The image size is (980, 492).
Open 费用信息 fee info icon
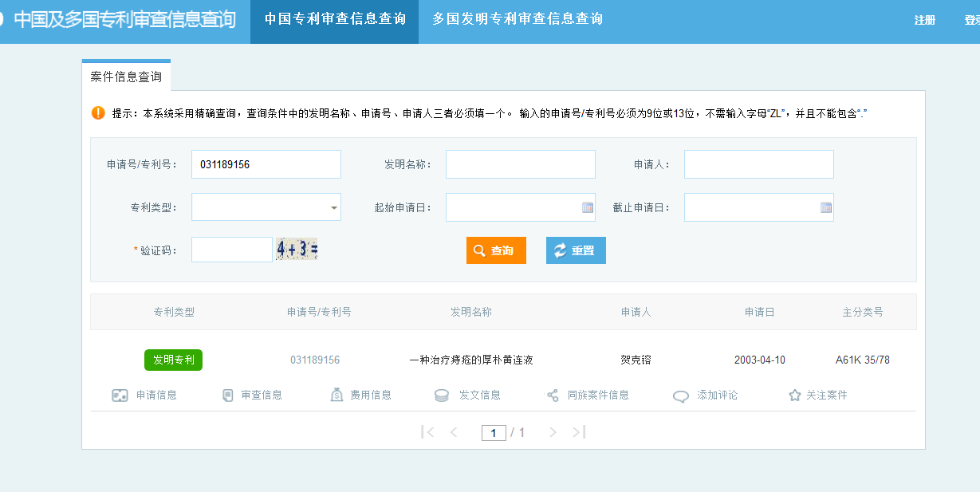(337, 396)
